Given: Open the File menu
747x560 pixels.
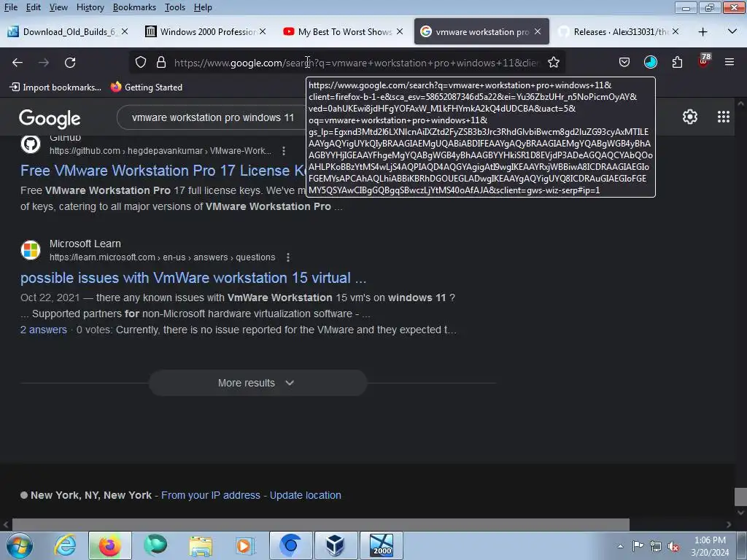Looking at the screenshot, I should (10, 7).
